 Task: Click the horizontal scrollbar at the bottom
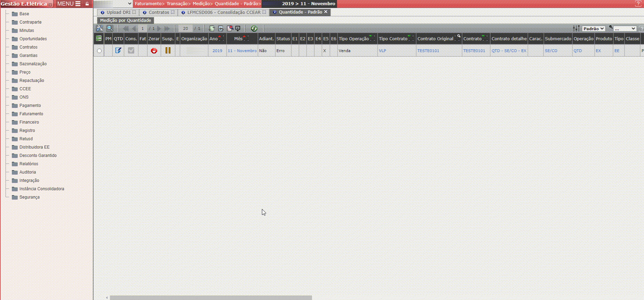pos(211,298)
